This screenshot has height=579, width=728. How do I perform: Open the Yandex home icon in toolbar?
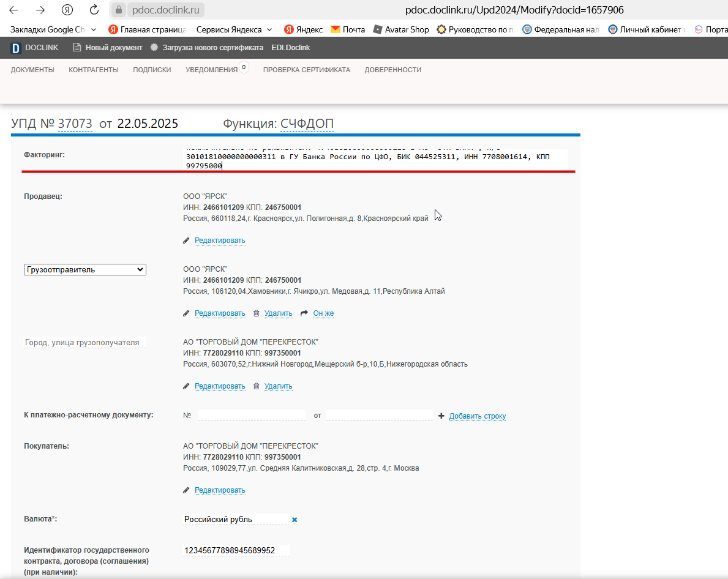click(67, 10)
